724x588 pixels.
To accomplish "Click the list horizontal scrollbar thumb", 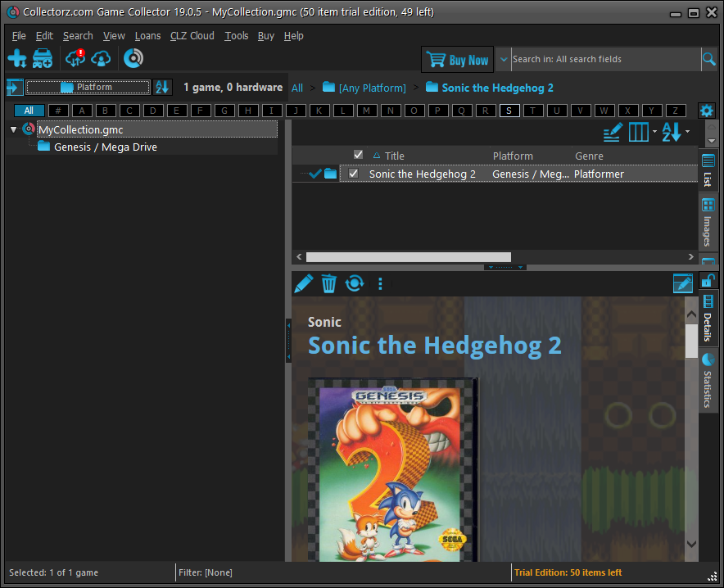I will coord(408,256).
